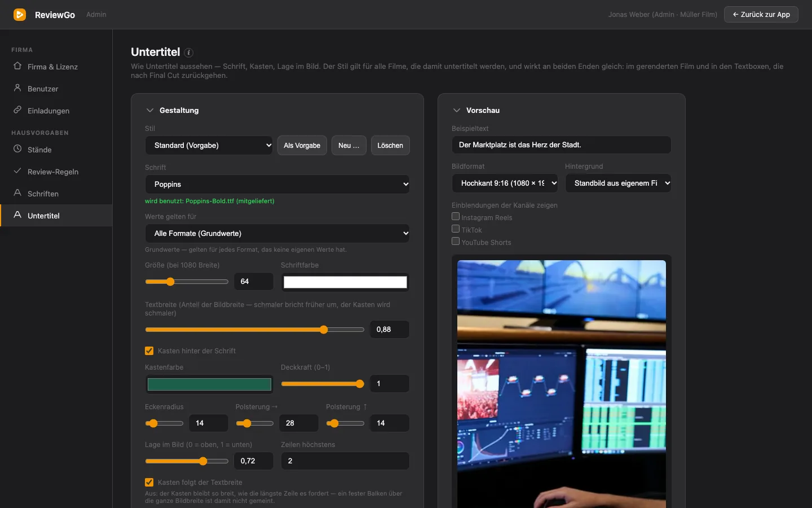Click the Eckenradius slider
The height and width of the screenshot is (508, 812).
[x=164, y=423]
